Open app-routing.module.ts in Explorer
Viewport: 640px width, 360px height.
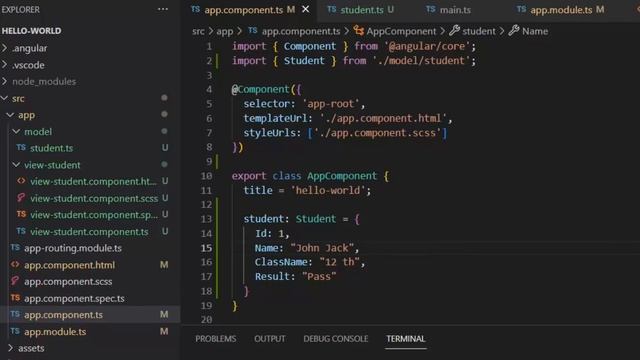(x=73, y=248)
